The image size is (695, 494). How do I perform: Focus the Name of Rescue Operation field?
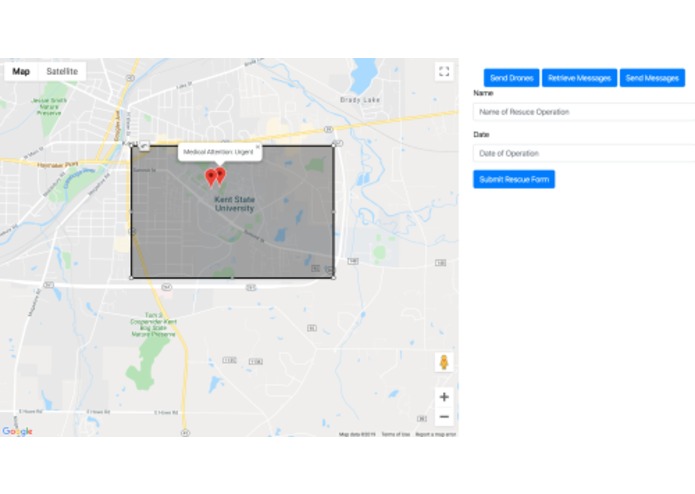point(584,112)
